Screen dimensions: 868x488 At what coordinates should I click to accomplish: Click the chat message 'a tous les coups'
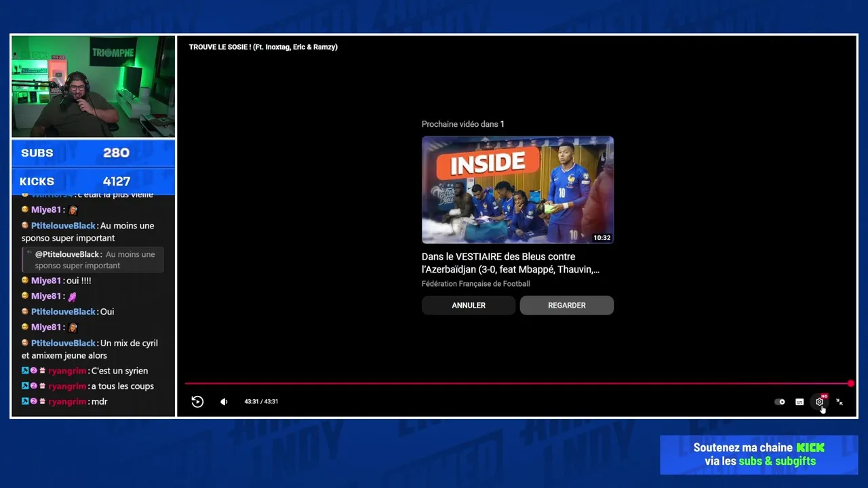[123, 386]
